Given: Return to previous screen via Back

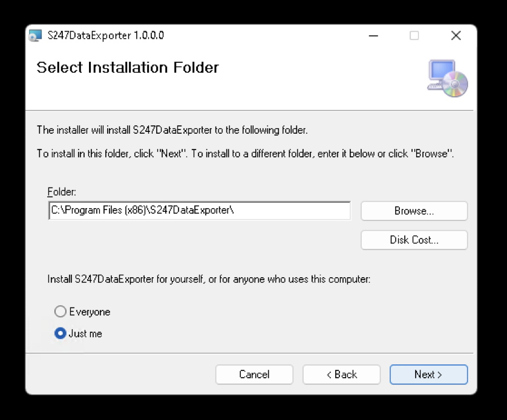Looking at the screenshot, I should tap(341, 374).
